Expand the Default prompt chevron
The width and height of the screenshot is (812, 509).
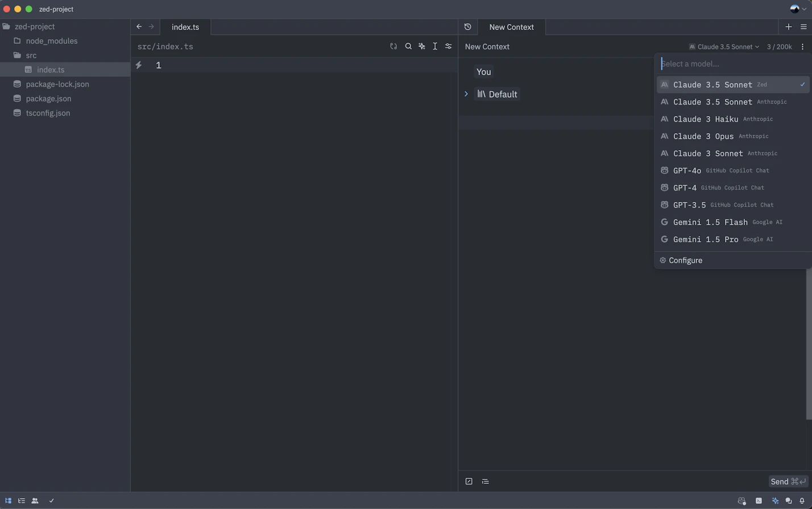[466, 94]
